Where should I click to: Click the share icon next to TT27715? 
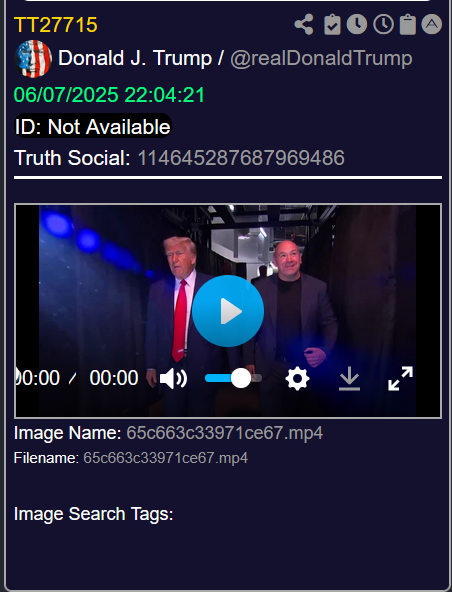pos(304,25)
